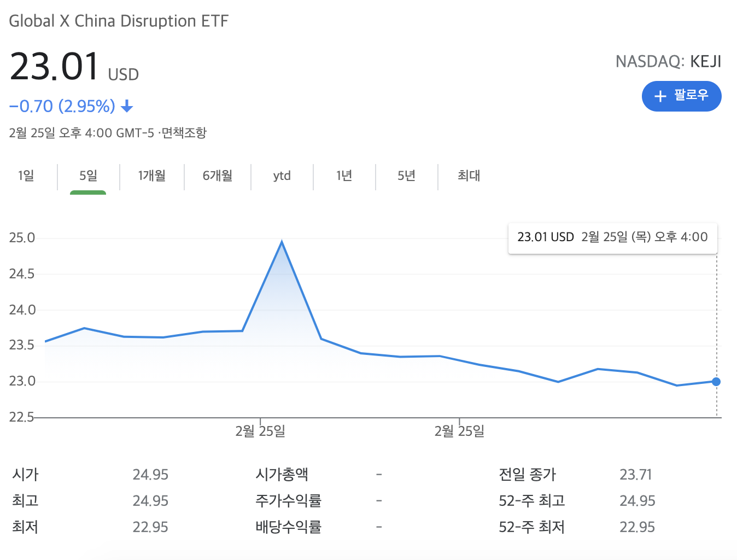This screenshot has height=560, width=737.
Task: Click the 22.5 y-axis label
Action: 22,417
